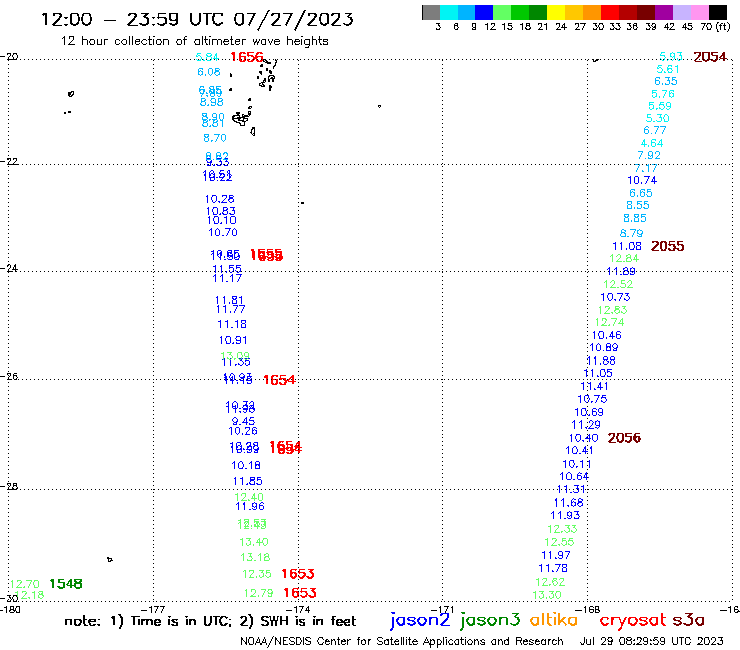Click the wave height value 12.84
This screenshot has width=740, height=650.
pos(624,259)
